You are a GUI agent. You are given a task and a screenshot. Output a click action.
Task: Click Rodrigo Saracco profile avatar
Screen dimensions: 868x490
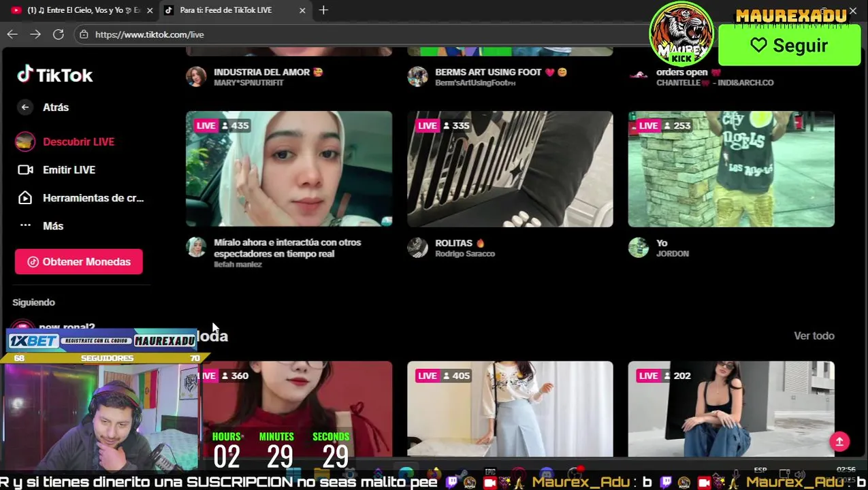click(x=417, y=247)
